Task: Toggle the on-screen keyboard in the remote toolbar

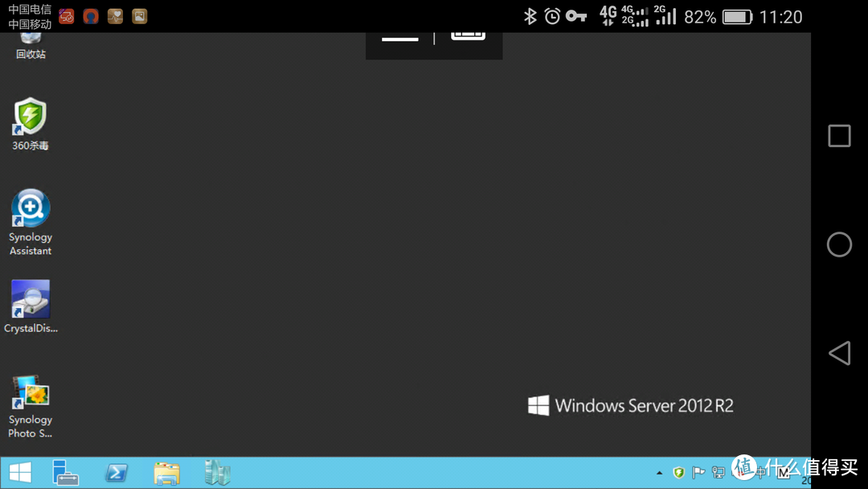Action: click(x=469, y=35)
